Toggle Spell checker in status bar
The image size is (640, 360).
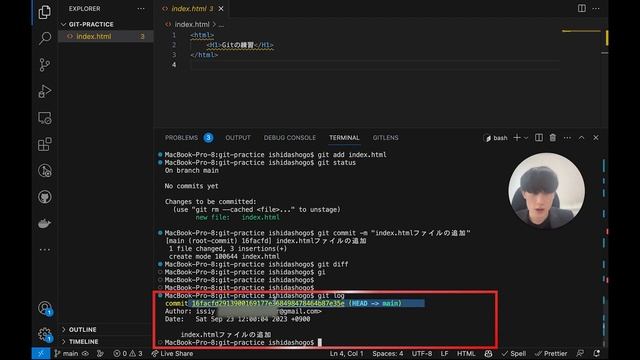tap(514, 353)
